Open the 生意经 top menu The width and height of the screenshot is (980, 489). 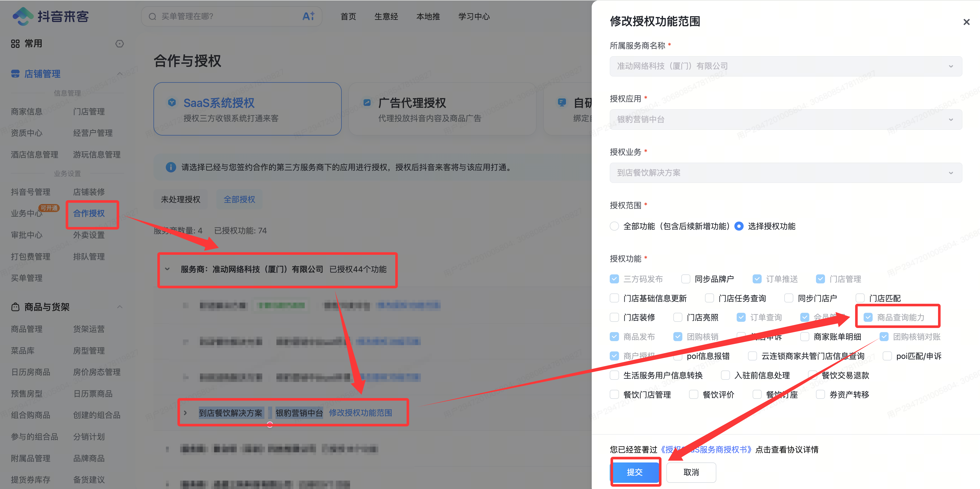coord(386,16)
